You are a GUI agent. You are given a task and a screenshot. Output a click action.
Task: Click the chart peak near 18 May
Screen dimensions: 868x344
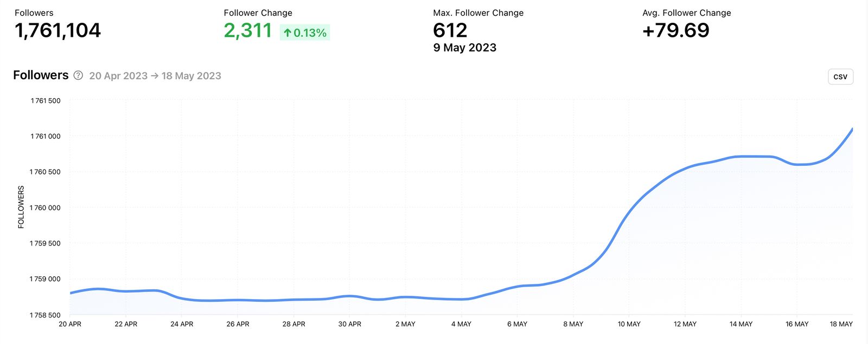852,129
